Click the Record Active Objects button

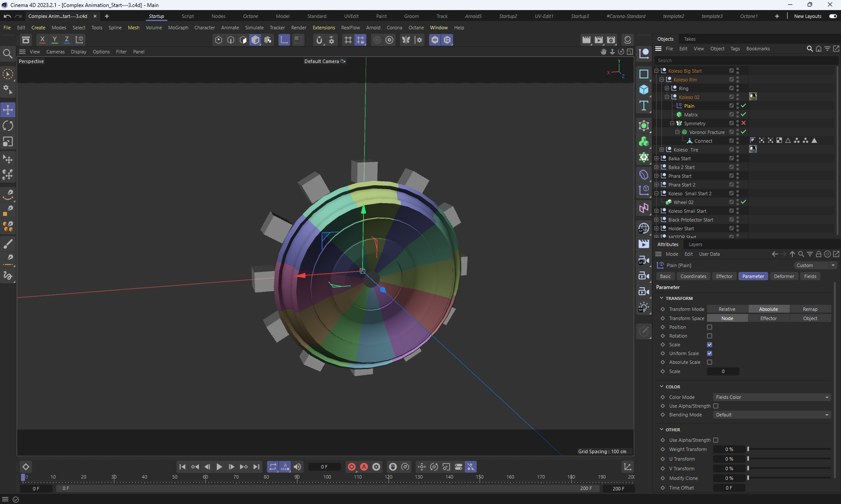point(351,467)
